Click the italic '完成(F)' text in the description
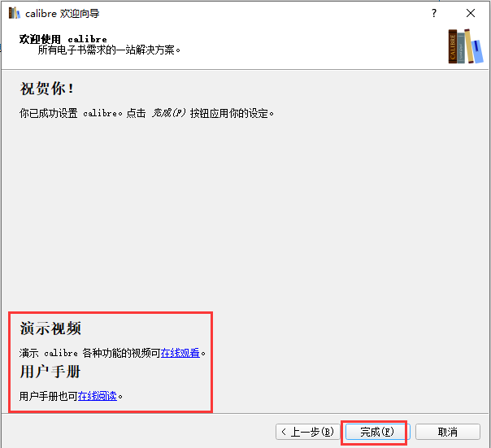This screenshot has width=491, height=448. [168, 113]
